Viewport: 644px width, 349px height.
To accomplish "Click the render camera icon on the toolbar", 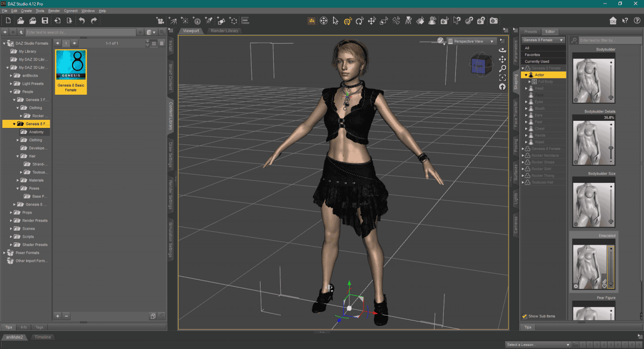I will (x=494, y=21).
